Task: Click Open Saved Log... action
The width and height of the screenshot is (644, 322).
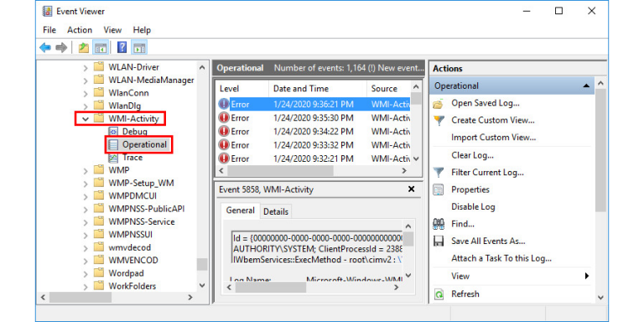Action: click(x=486, y=103)
